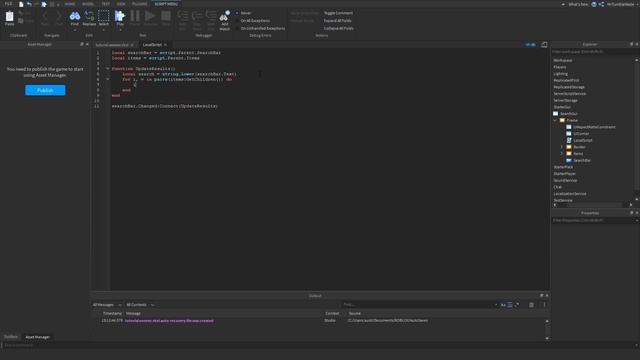This screenshot has width=640, height=360.
Task: Open the Play dropdown arrow
Action: pyautogui.click(x=120, y=30)
